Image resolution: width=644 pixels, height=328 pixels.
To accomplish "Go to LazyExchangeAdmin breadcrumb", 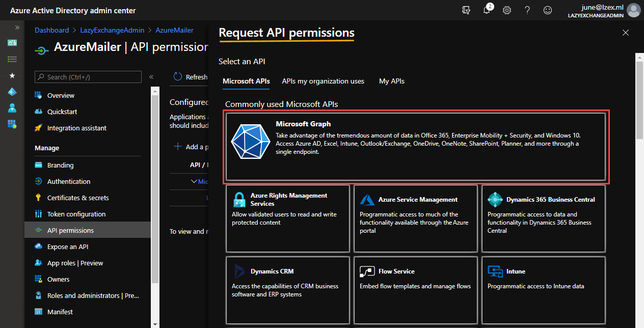I will 112,30.
